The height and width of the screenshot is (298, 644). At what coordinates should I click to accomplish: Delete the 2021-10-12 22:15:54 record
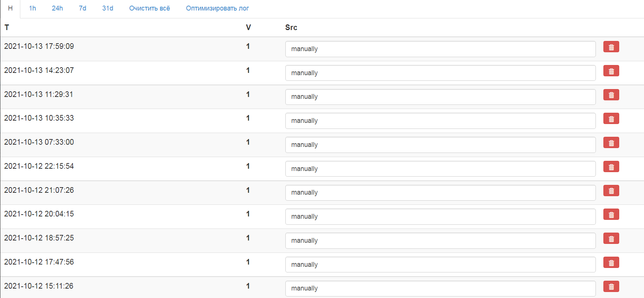pos(611,167)
